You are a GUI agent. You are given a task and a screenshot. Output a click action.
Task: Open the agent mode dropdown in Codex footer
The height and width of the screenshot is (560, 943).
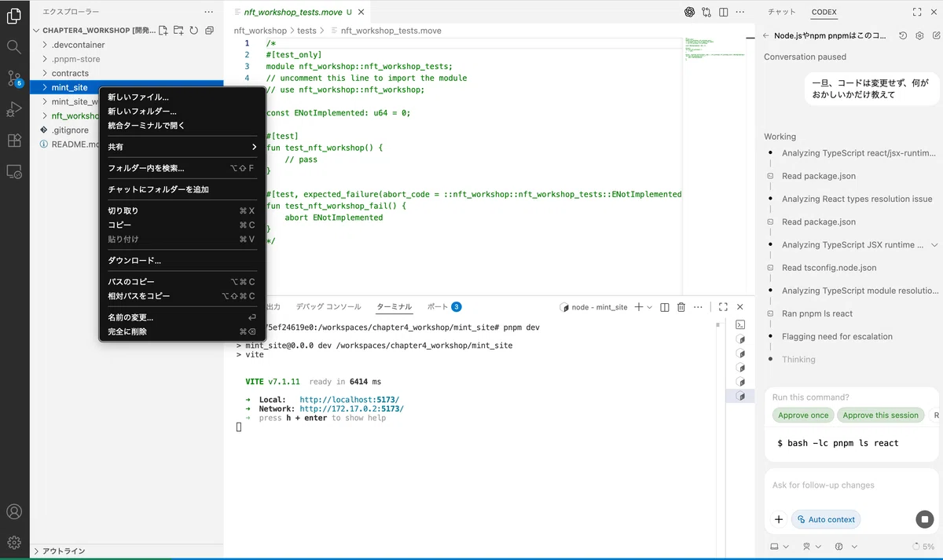(x=812, y=546)
